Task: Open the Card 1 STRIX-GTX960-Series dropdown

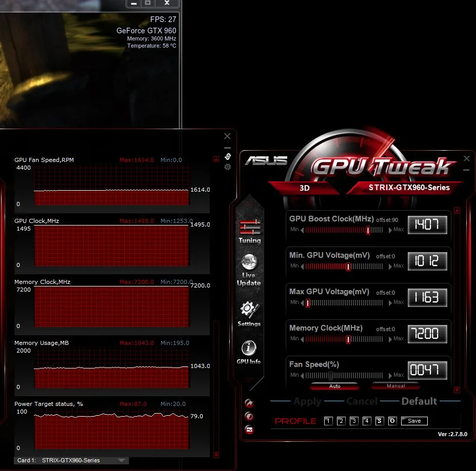Action: click(x=71, y=460)
